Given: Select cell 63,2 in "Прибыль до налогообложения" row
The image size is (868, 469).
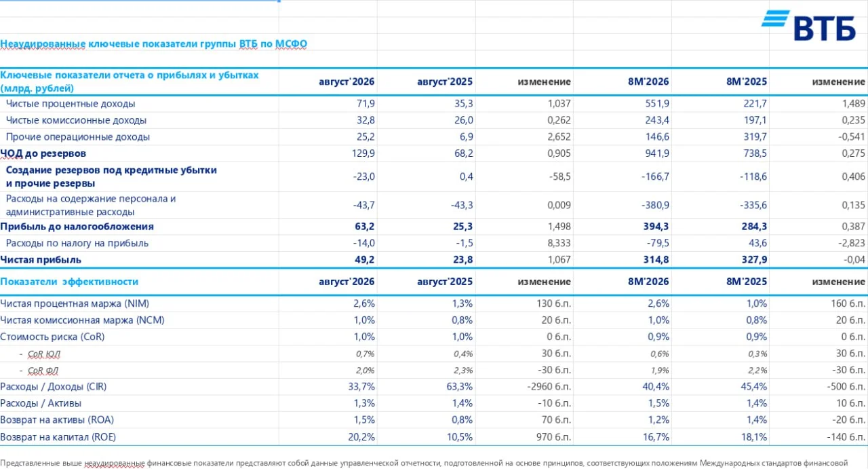Looking at the screenshot, I should (364, 227).
